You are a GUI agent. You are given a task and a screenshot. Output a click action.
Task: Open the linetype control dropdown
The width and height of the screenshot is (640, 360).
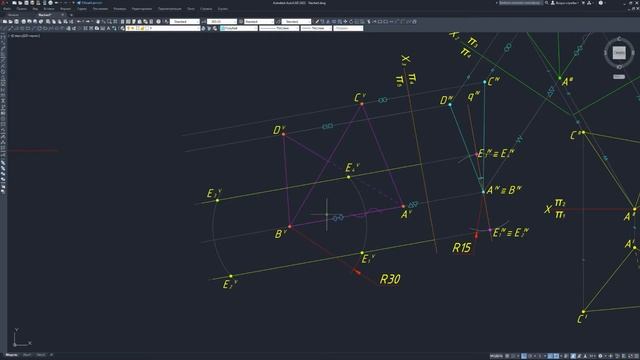click(279, 28)
